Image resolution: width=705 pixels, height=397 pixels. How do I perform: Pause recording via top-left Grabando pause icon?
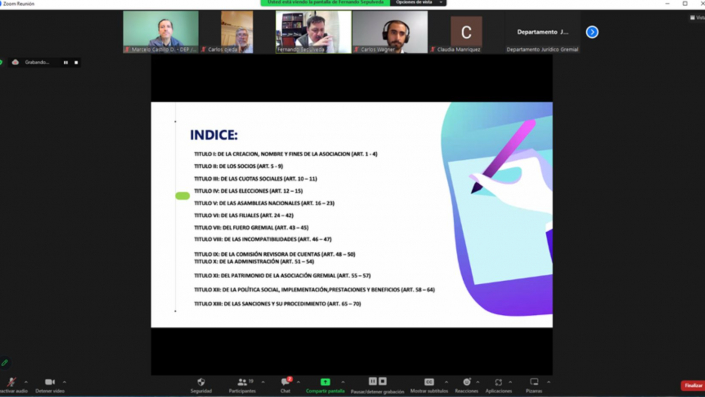pyautogui.click(x=66, y=62)
